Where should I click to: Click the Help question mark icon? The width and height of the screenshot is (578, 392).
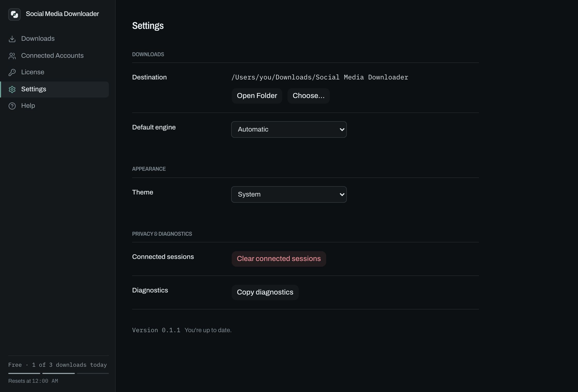click(x=12, y=106)
